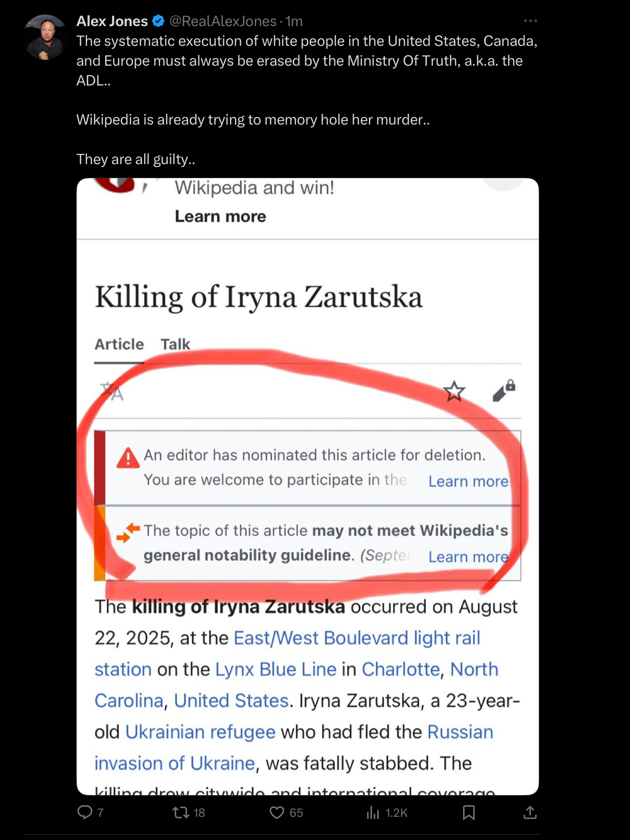Click the Killing of Iryna Zarutska heading
The image size is (630, 840).
point(259,297)
